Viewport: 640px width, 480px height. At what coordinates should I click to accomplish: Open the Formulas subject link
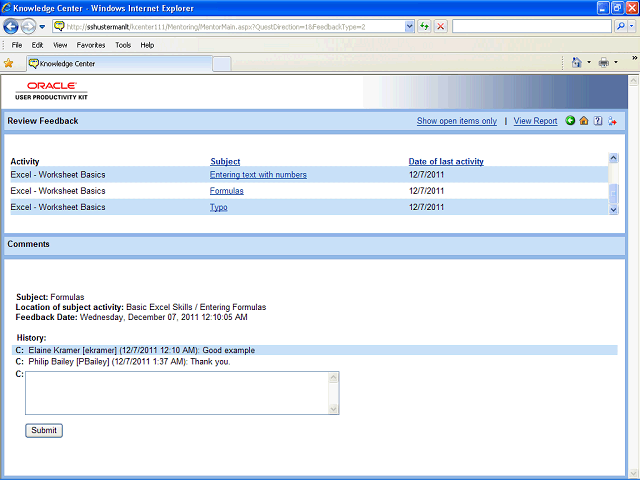point(227,191)
